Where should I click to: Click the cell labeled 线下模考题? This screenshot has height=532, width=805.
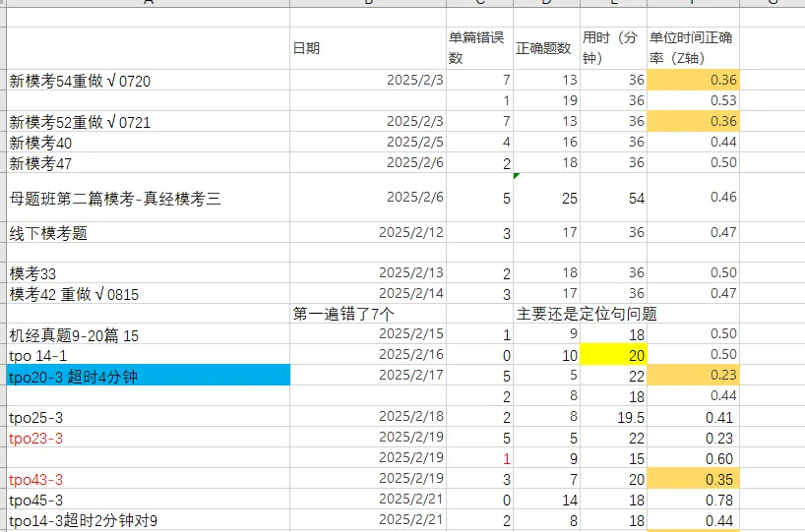[148, 233]
